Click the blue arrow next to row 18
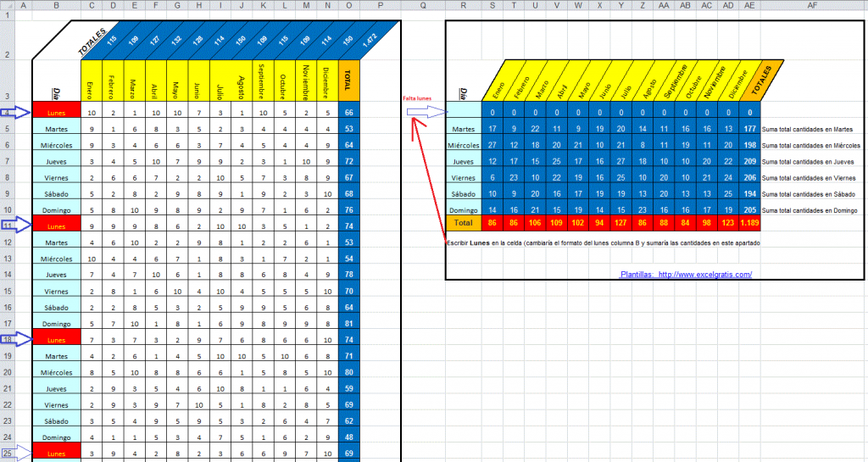Viewport: 868px width, 462px height. click(15, 339)
